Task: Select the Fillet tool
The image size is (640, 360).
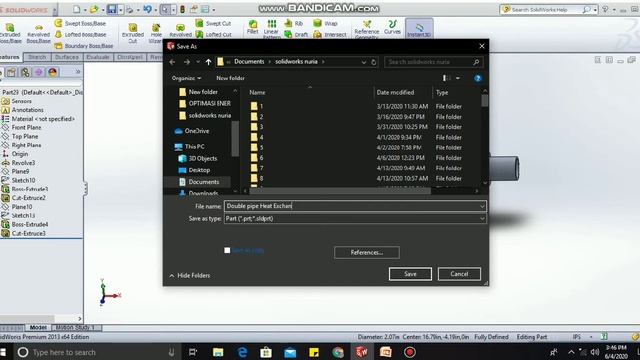Action: point(253,27)
